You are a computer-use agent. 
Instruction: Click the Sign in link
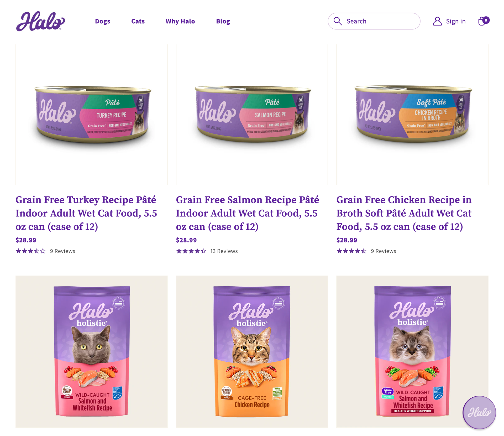pos(456,21)
